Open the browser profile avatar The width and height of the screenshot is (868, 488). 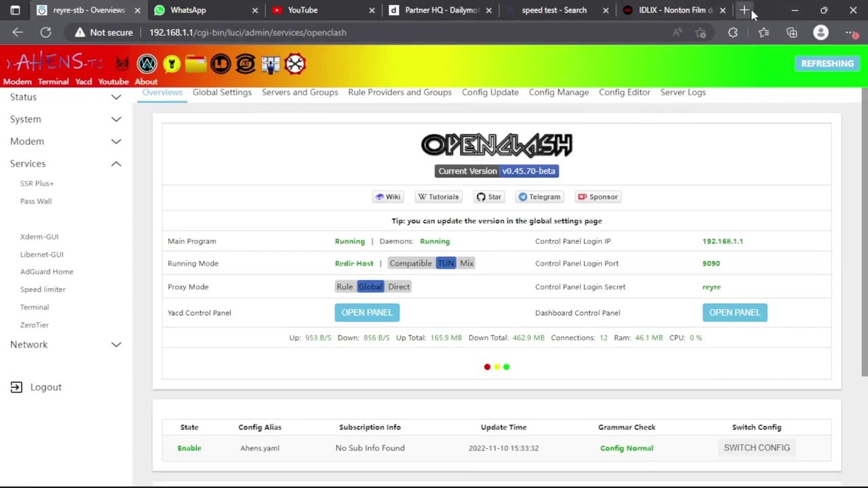(821, 33)
